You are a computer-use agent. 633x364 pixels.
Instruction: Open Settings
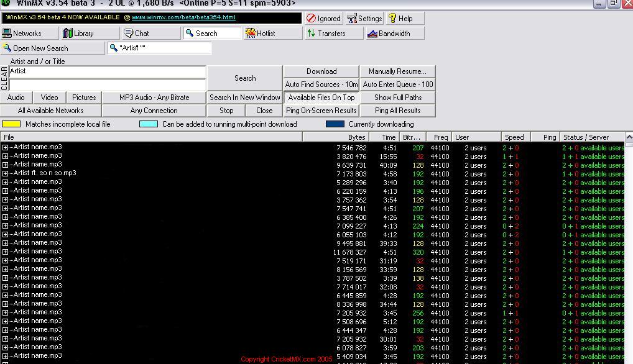click(364, 19)
